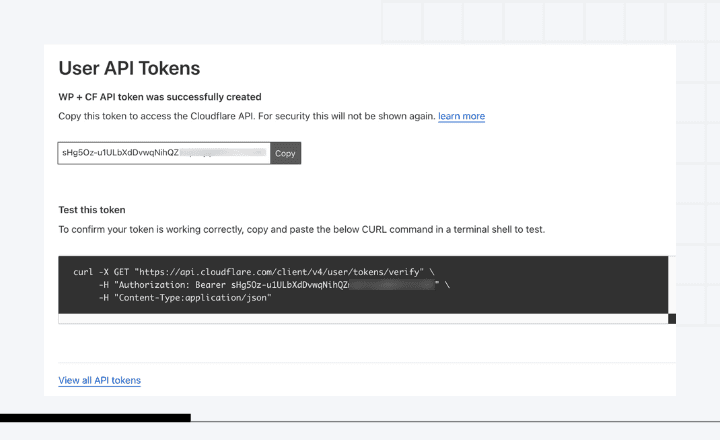Screen dimensions: 720x440
Task: Click the black progress bar at the bottom
Action: pos(95,417)
